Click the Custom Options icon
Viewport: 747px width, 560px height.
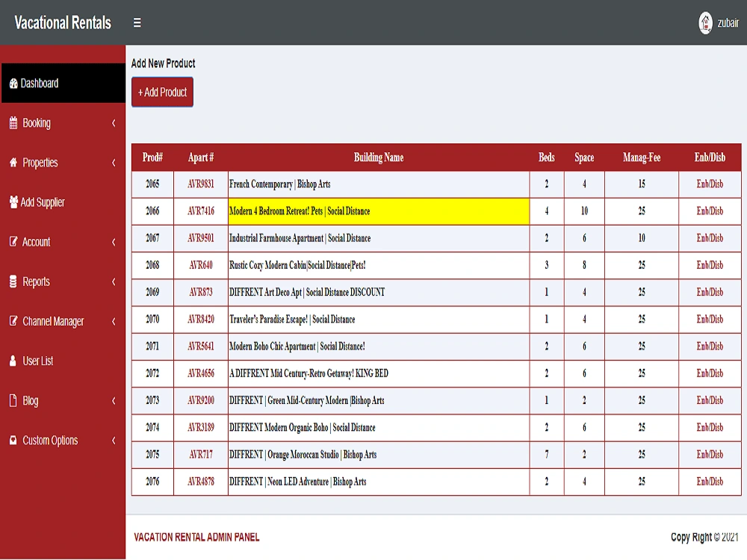(13, 440)
